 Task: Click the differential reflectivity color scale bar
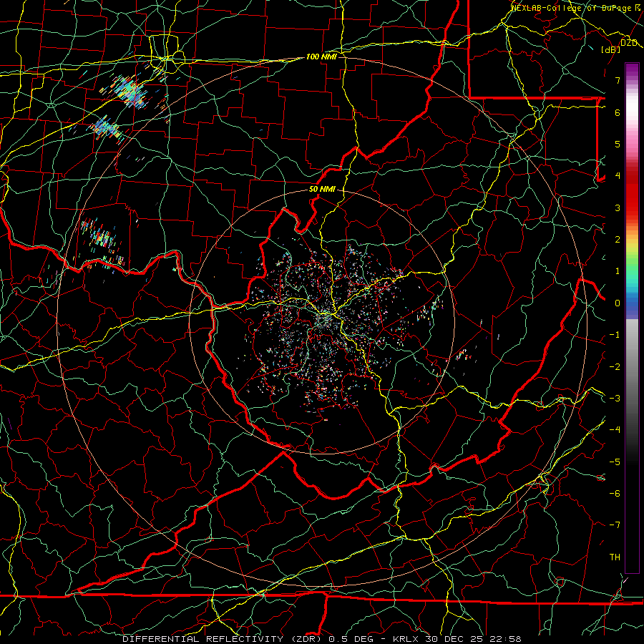click(632, 318)
